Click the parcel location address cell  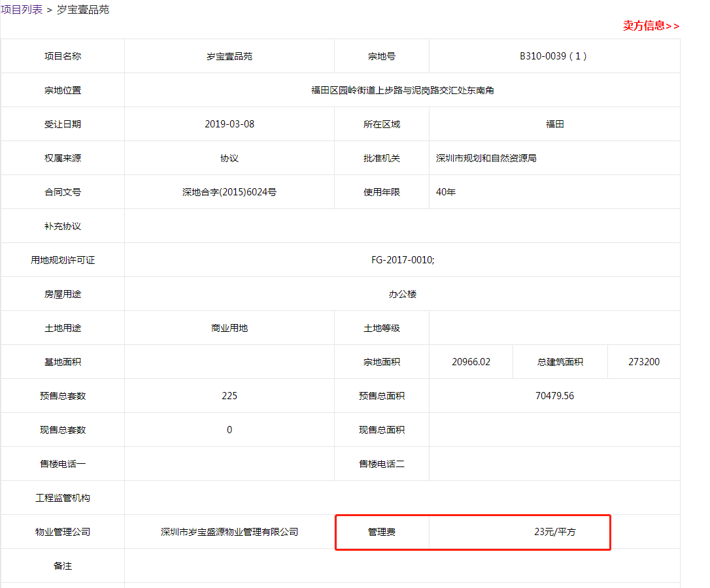(x=402, y=90)
